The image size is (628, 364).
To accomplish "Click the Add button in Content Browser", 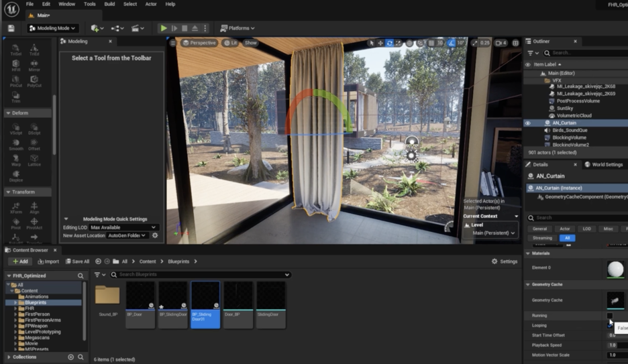I will click(20, 261).
